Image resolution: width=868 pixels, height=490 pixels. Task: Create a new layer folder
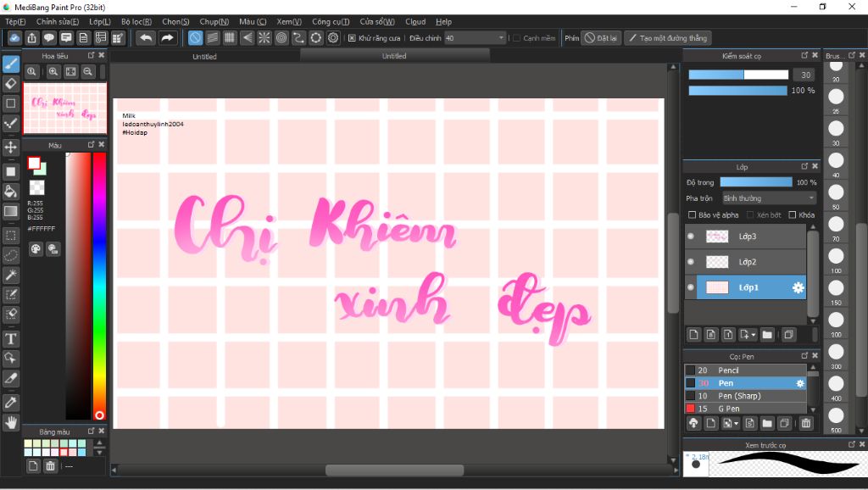click(x=767, y=334)
